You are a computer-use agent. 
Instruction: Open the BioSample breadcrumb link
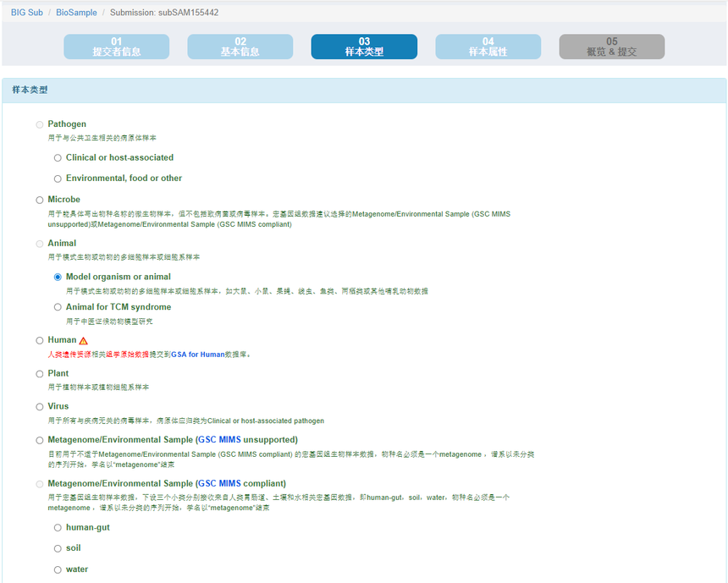pyautogui.click(x=74, y=12)
